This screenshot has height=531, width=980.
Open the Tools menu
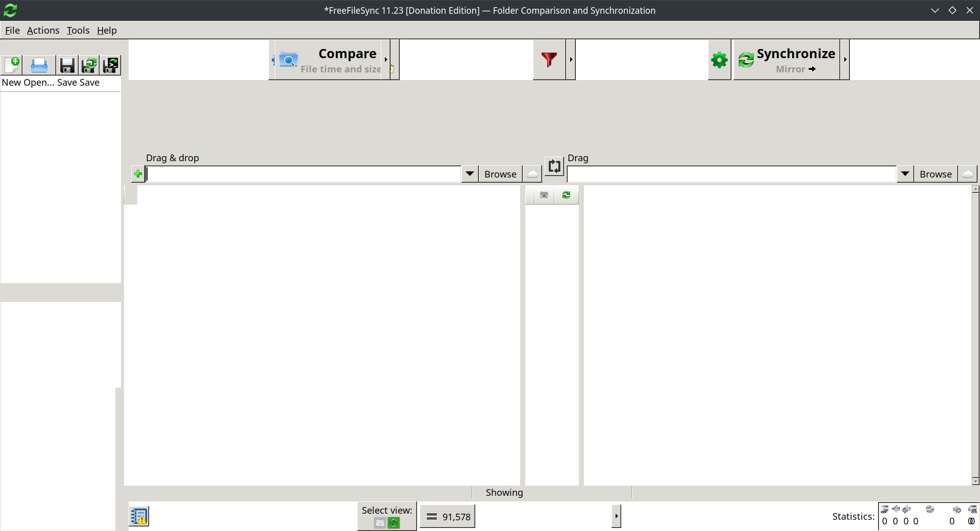[x=78, y=31]
